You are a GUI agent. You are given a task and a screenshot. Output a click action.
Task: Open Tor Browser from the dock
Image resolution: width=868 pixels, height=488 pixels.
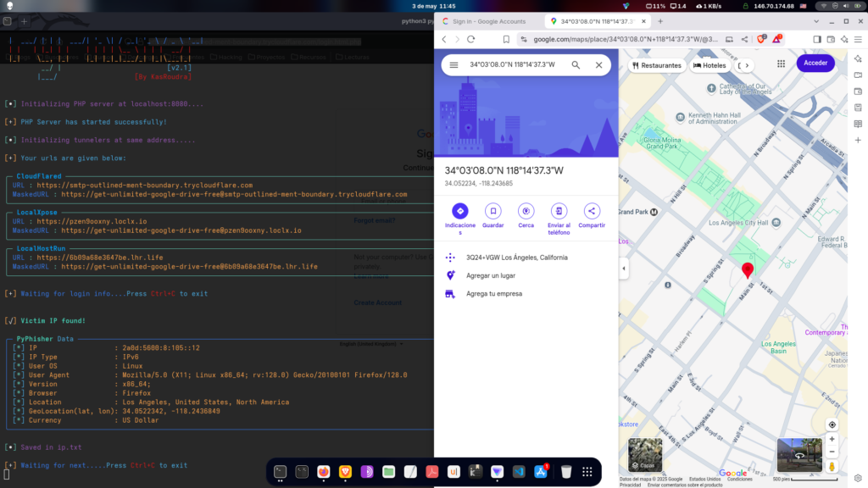[367, 471]
